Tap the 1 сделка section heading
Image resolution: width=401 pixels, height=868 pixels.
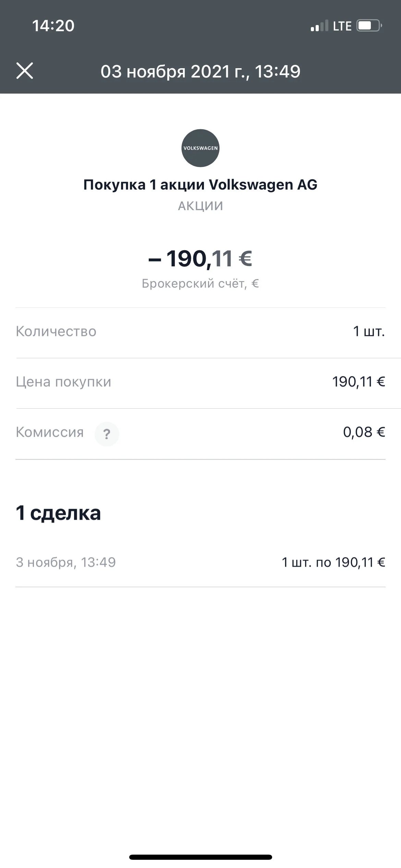[58, 513]
